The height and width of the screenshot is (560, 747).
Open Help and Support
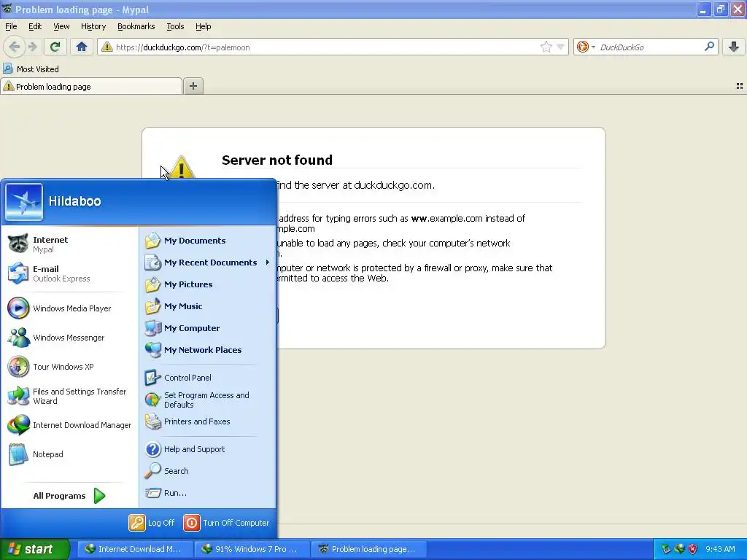pyautogui.click(x=208, y=449)
